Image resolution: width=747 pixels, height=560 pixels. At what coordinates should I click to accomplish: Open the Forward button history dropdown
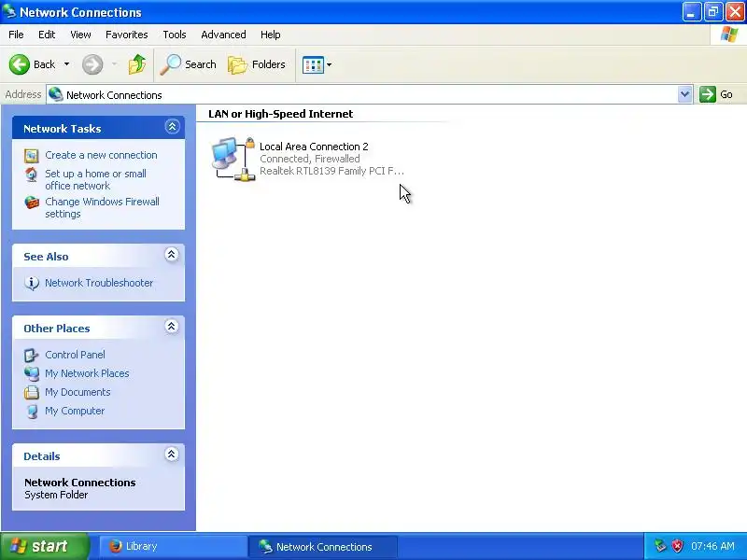[x=114, y=64]
